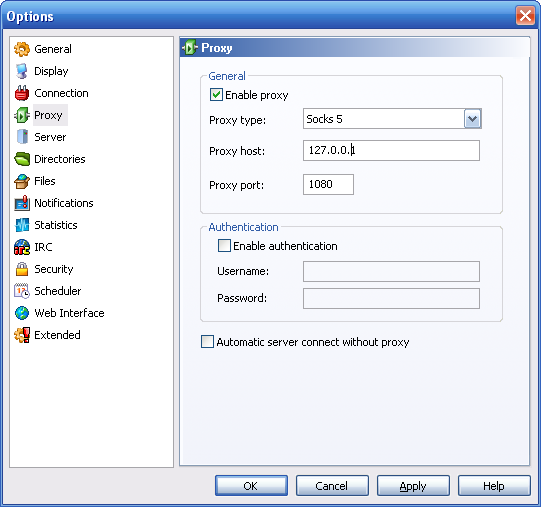Click into the Proxy port field
This screenshot has height=507, width=541.
click(x=328, y=184)
